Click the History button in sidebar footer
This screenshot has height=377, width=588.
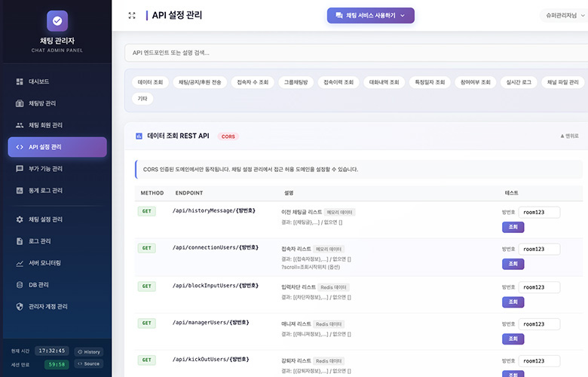coord(89,352)
